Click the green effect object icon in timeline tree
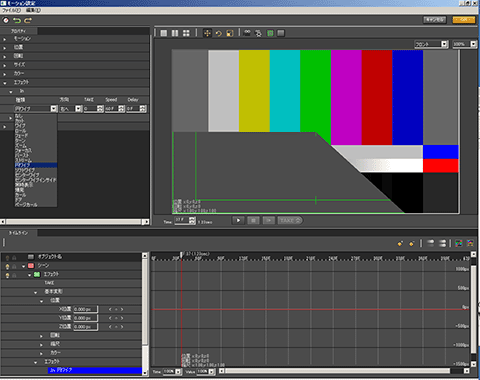 click(37, 274)
